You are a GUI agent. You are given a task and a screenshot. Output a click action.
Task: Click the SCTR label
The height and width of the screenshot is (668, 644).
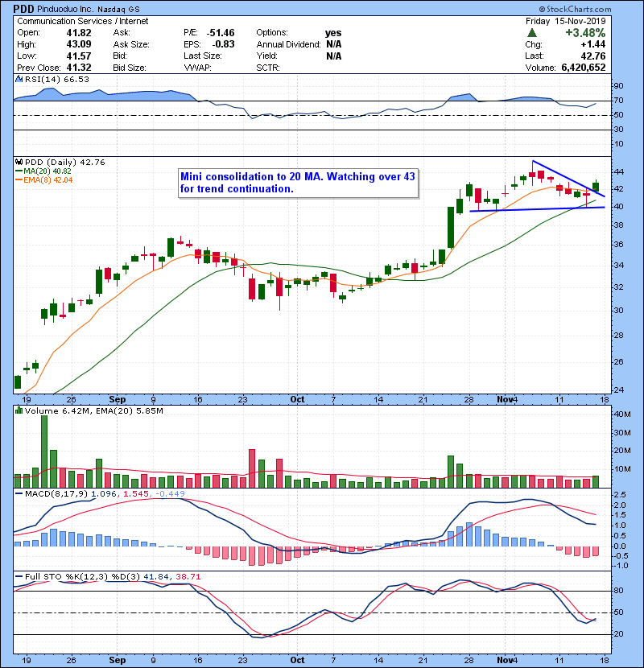(x=268, y=68)
